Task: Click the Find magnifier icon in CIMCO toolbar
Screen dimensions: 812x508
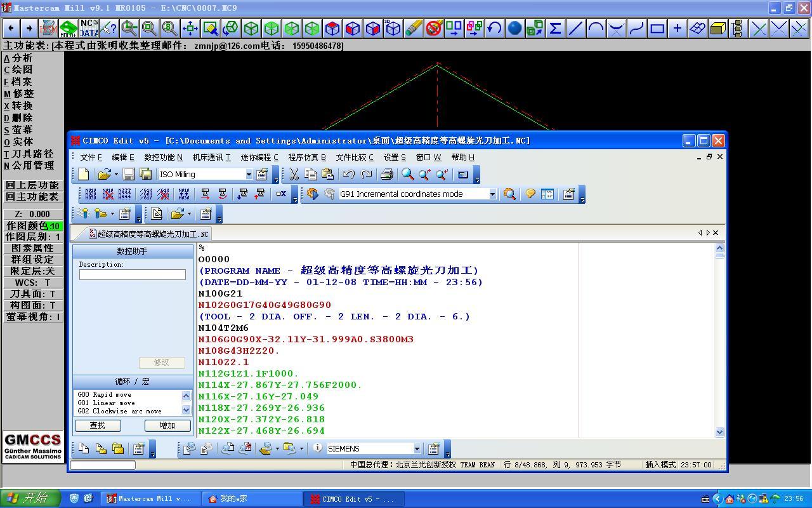Action: point(408,175)
